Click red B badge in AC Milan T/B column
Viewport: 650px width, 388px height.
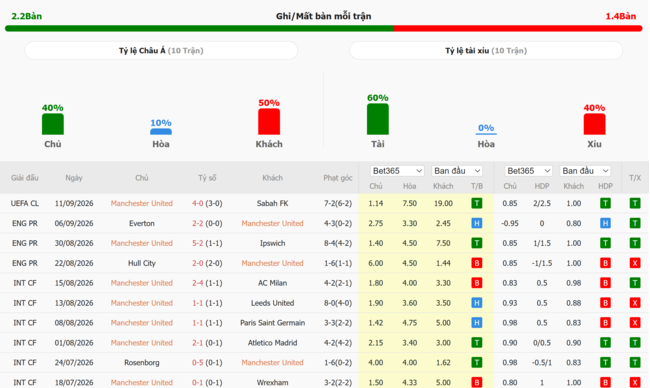pyautogui.click(x=477, y=283)
